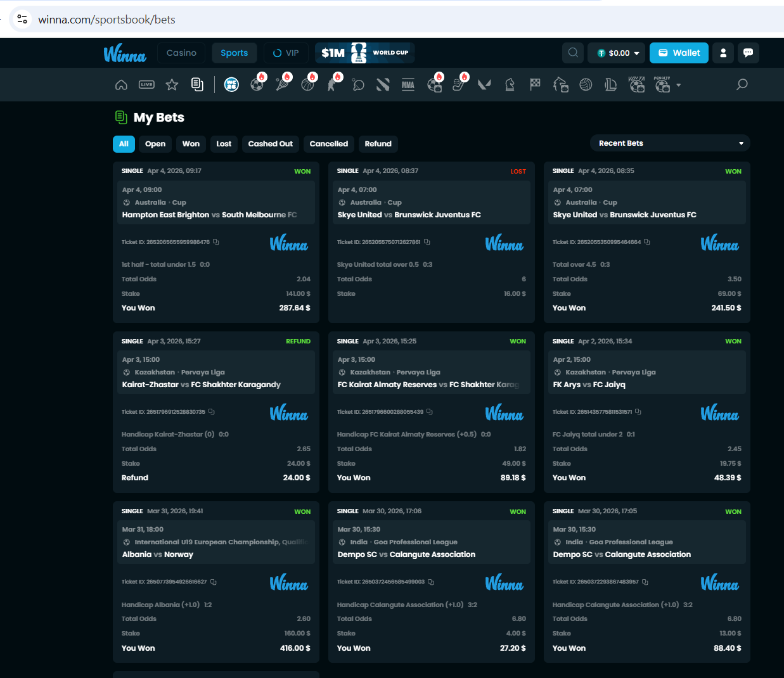Select the tennis racket sport icon
This screenshot has height=678, width=784.
click(x=282, y=85)
